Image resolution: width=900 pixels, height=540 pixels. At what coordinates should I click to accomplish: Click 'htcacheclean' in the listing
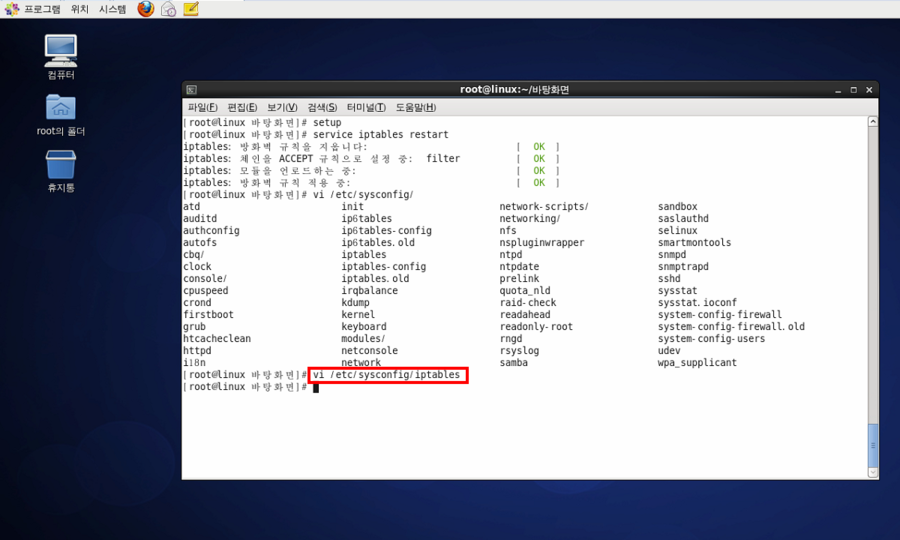217,339
